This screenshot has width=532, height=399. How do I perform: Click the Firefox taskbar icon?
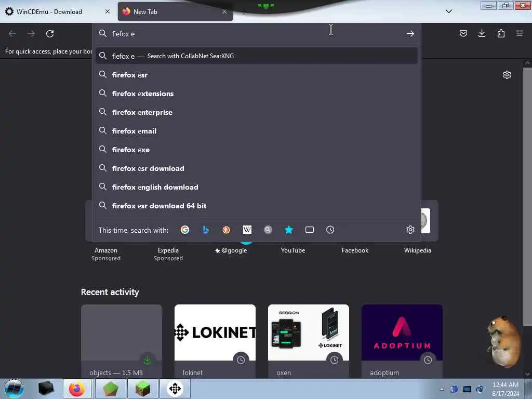[x=77, y=389]
